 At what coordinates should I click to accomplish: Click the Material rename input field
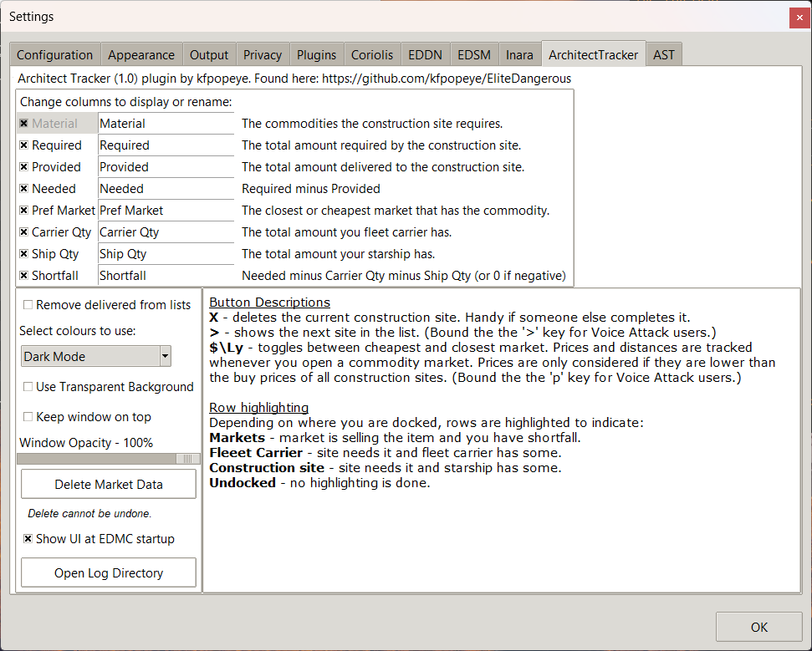point(166,124)
